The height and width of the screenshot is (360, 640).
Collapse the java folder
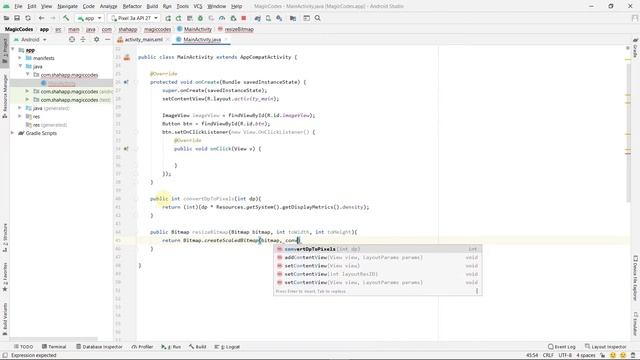(20, 66)
